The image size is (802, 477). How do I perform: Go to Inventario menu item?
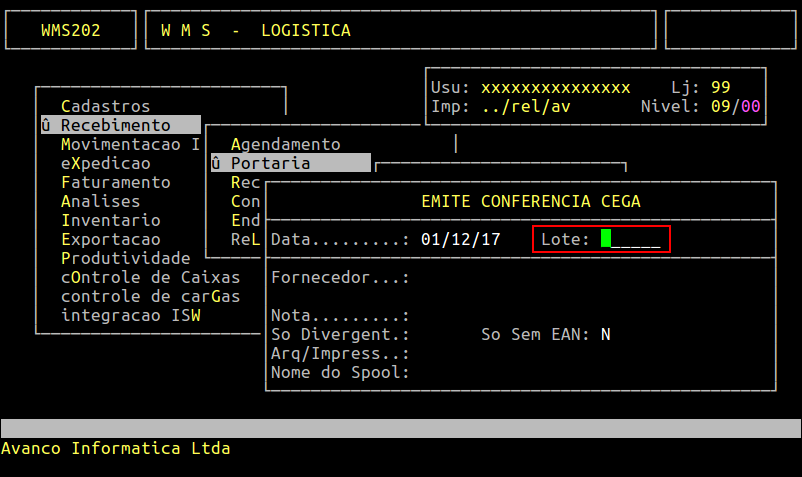tap(110, 220)
